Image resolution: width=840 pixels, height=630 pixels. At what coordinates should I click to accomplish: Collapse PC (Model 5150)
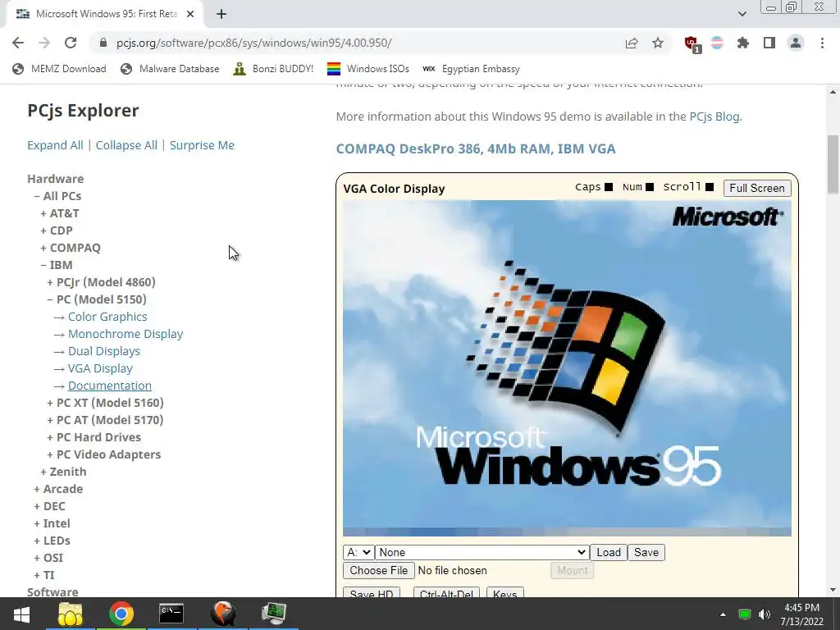tap(97, 299)
